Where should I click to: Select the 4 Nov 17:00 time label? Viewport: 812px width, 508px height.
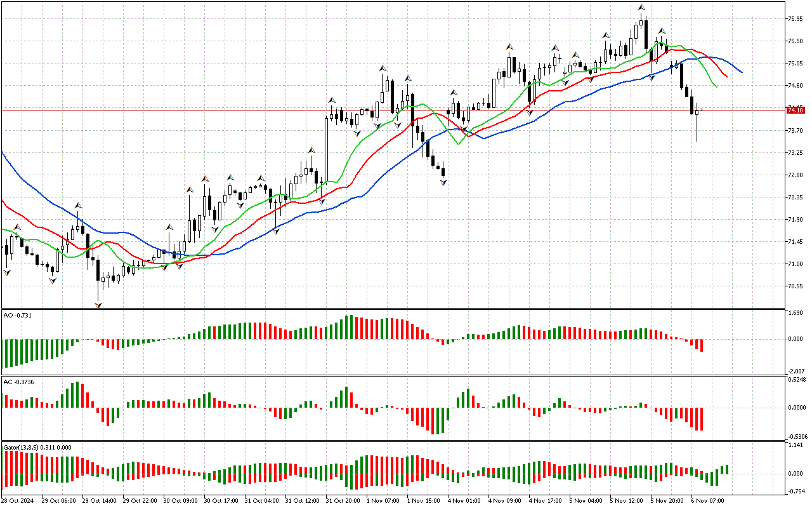(x=546, y=500)
